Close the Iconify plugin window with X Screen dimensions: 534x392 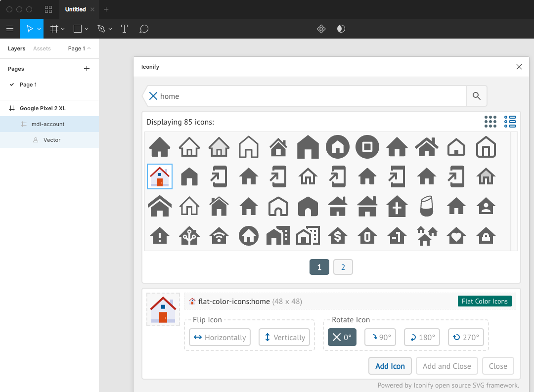[519, 67]
